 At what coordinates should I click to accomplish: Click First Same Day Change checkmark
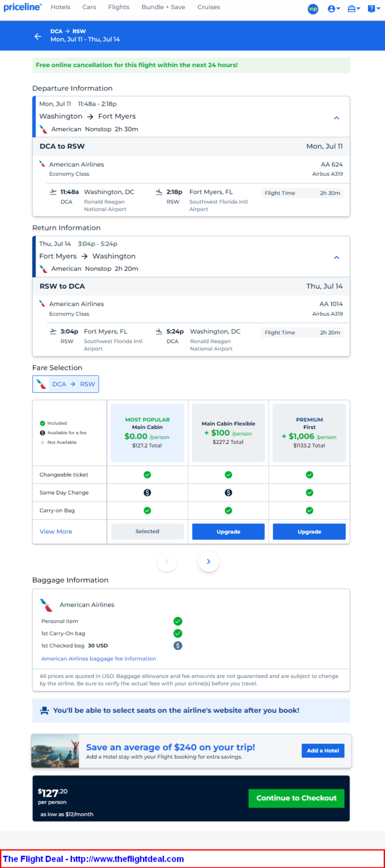click(309, 492)
